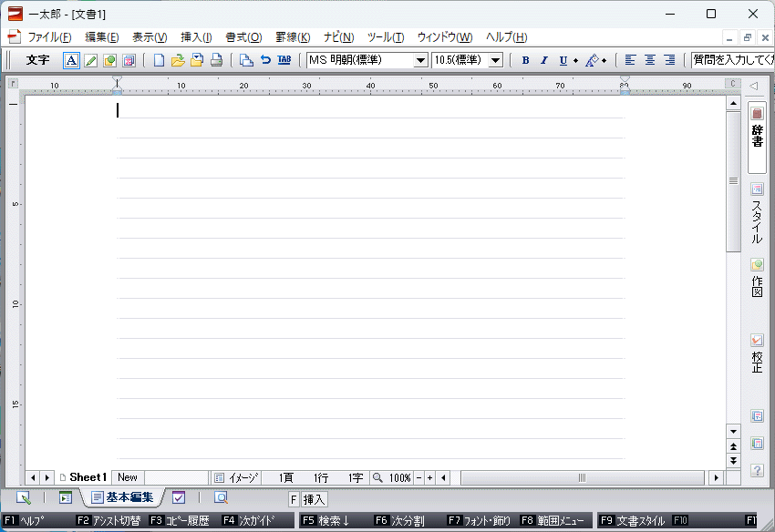Image resolution: width=775 pixels, height=532 pixels.
Task: Decrease zoom with the minus button
Action: 419,477
